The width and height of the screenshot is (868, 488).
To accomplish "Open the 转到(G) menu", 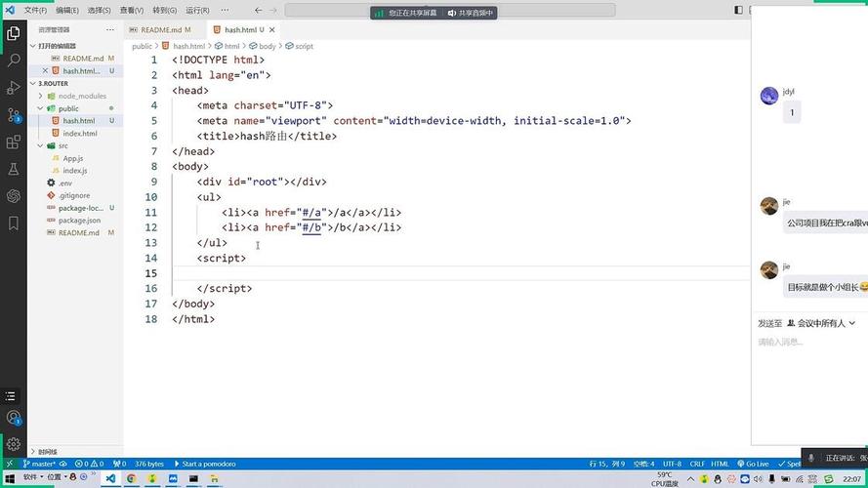I will coord(164,11).
